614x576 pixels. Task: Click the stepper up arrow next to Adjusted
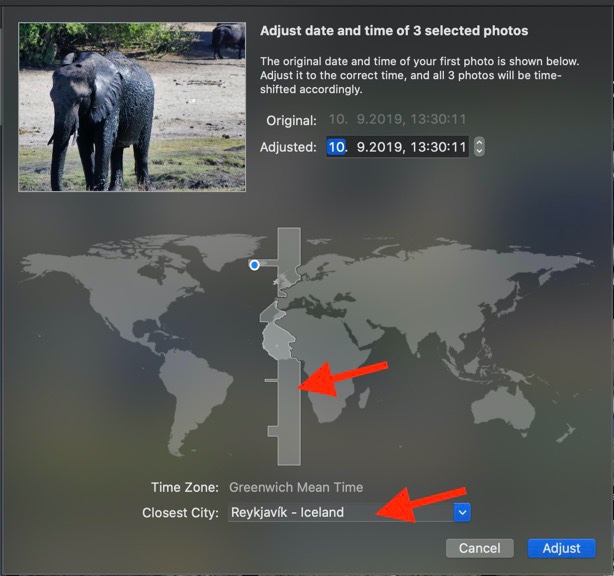479,143
